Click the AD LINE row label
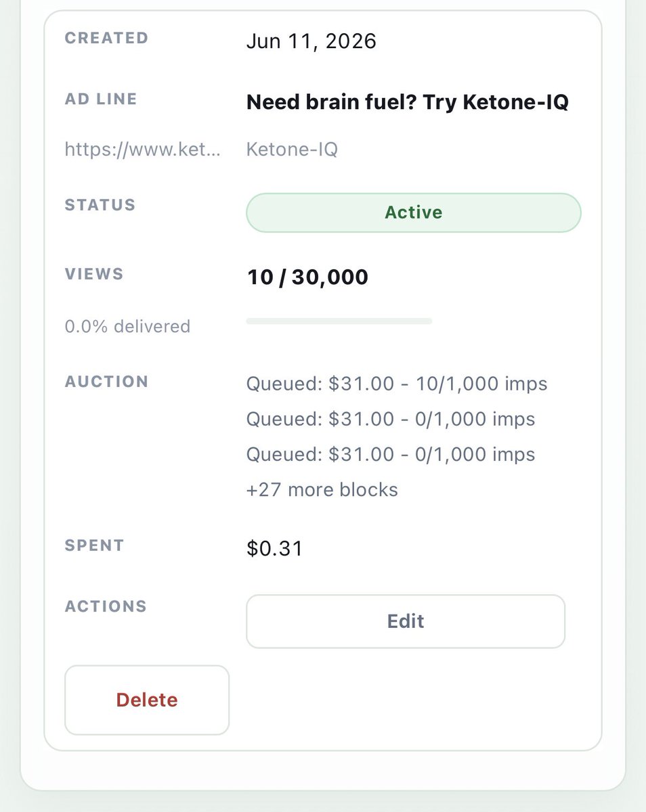 (x=101, y=99)
